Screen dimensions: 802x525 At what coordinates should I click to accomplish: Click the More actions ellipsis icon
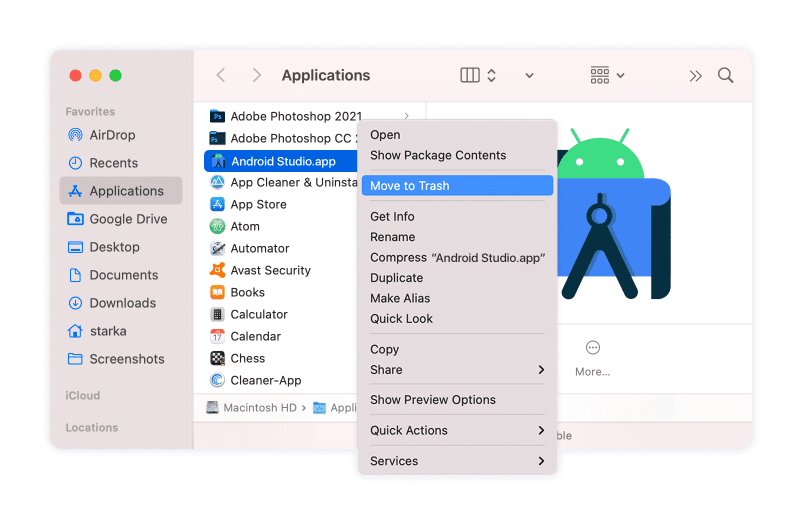[592, 348]
